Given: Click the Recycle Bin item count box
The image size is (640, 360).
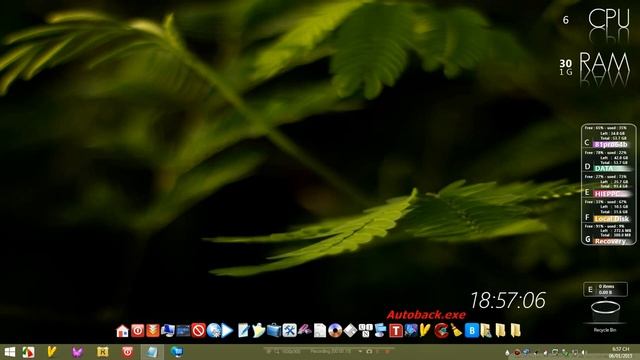Looking at the screenshot, I should [x=605, y=289].
